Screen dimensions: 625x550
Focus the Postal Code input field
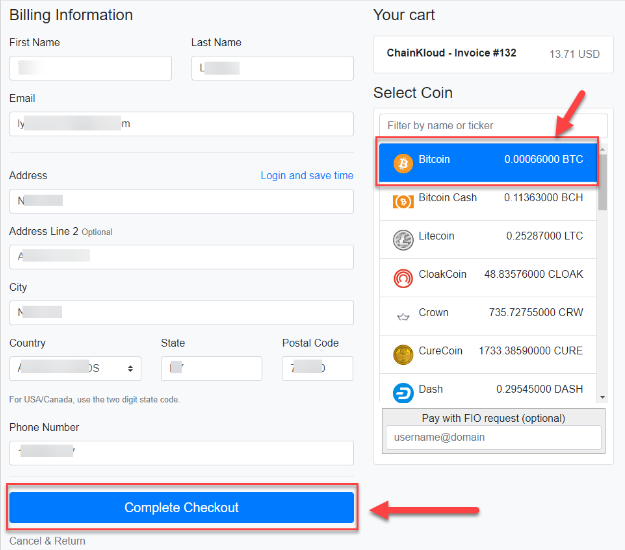click(x=318, y=368)
